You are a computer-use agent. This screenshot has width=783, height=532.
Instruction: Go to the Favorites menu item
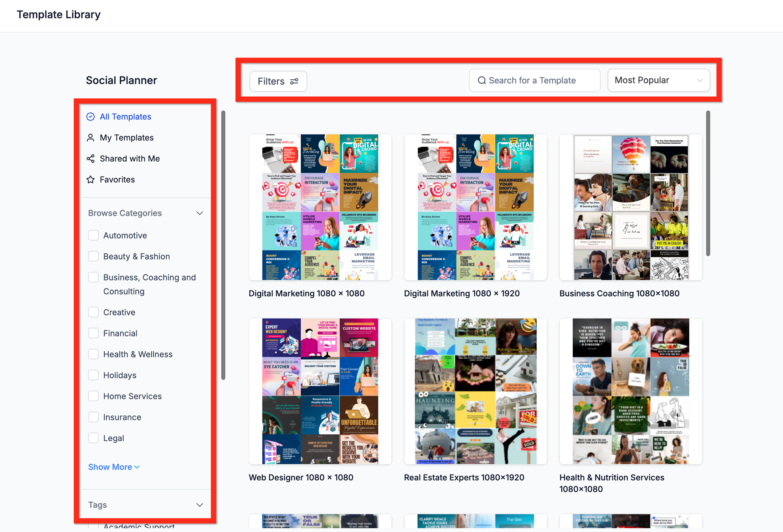pyautogui.click(x=117, y=180)
